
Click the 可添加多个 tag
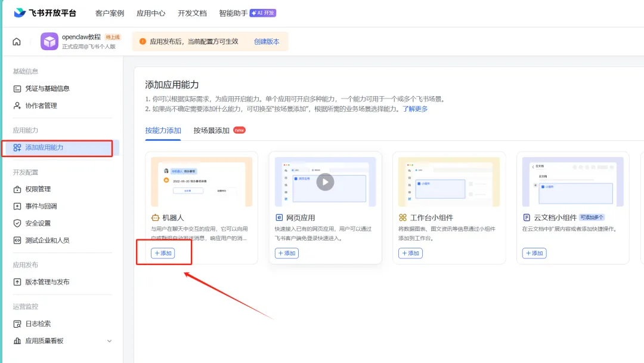(x=592, y=217)
